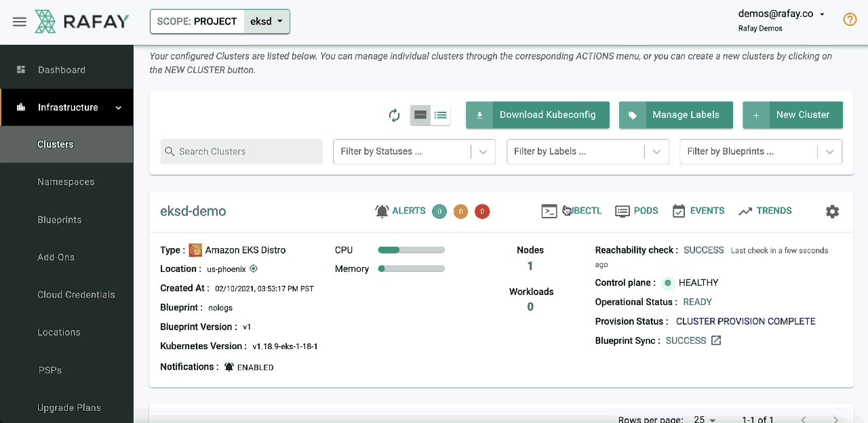
Task: Go to Namespaces in the sidebar
Action: [66, 182]
